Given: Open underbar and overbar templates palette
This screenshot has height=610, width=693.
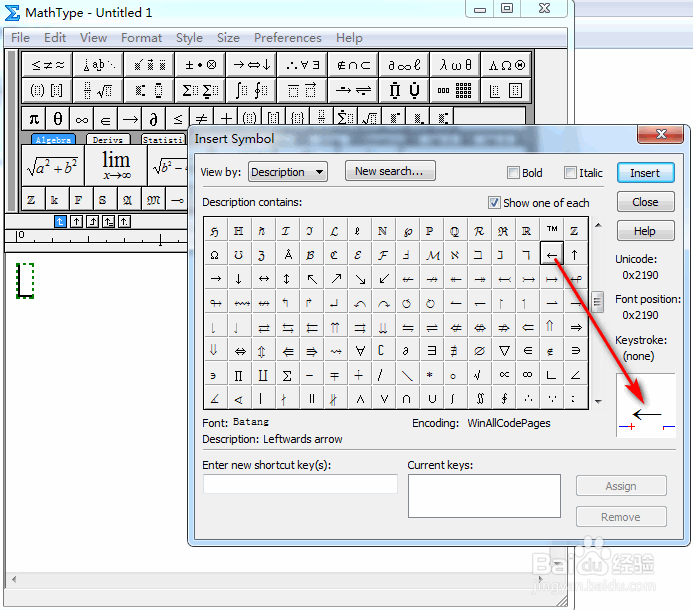Looking at the screenshot, I should (302, 91).
